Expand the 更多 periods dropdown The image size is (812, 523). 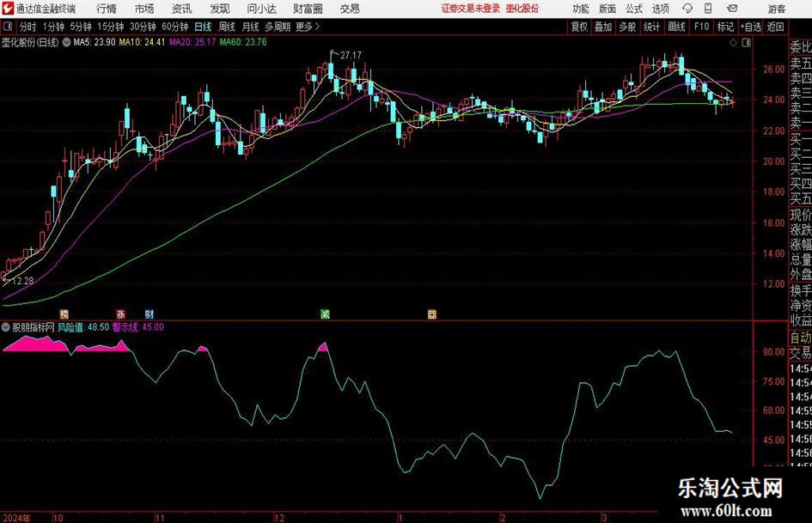tap(308, 27)
